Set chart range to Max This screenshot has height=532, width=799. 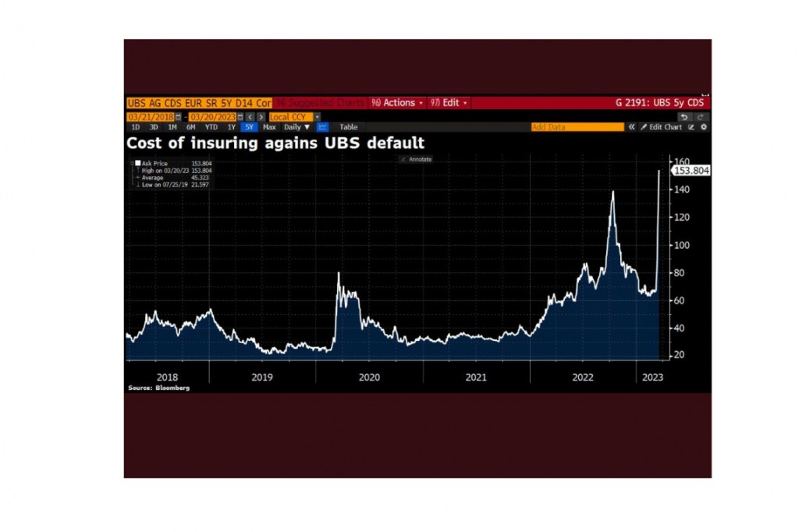[269, 127]
